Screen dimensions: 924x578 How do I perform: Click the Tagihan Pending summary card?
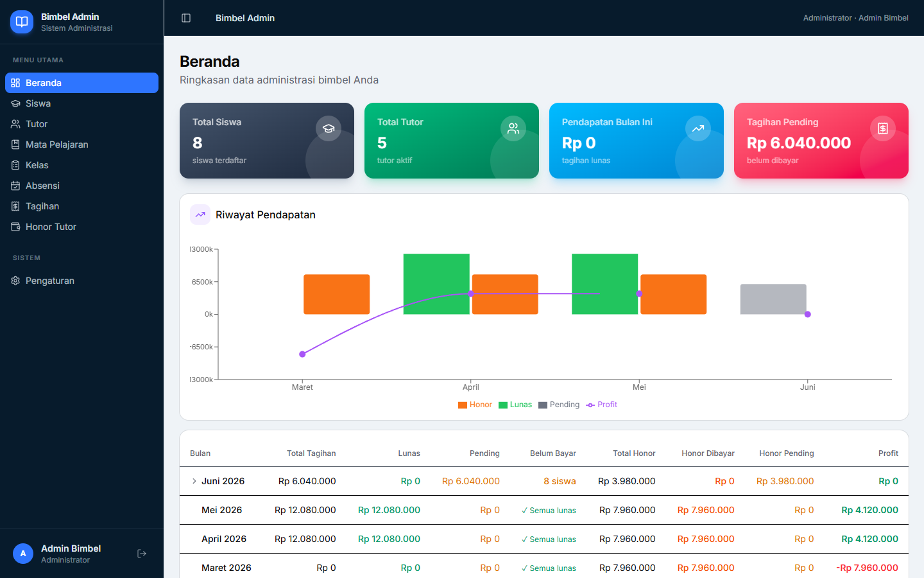821,141
